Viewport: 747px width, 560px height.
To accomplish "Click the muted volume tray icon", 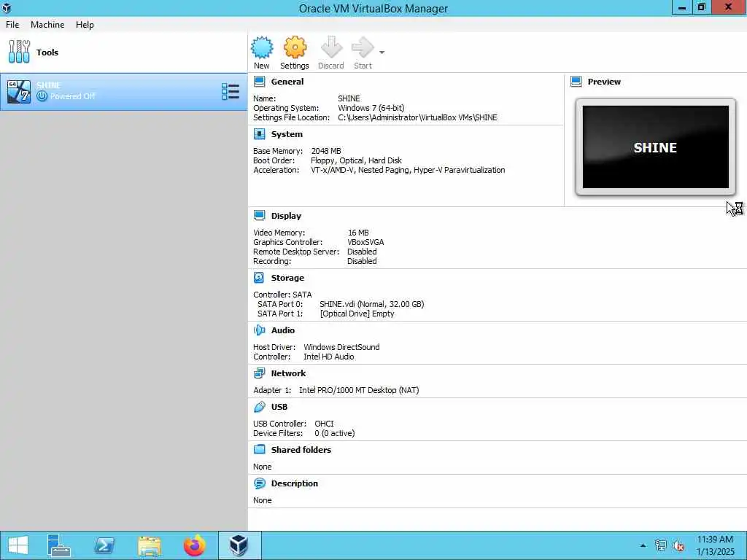I will 678,545.
